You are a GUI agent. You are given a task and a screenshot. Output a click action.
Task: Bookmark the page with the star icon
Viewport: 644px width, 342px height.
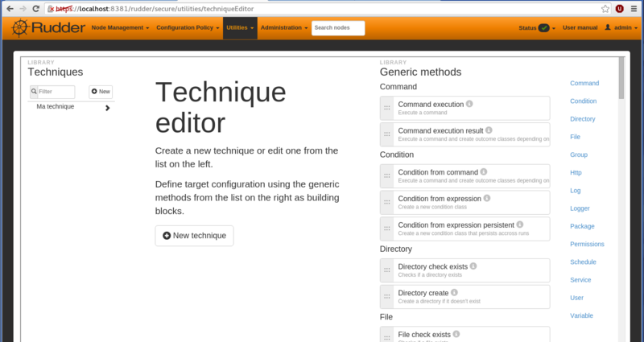pyautogui.click(x=605, y=9)
